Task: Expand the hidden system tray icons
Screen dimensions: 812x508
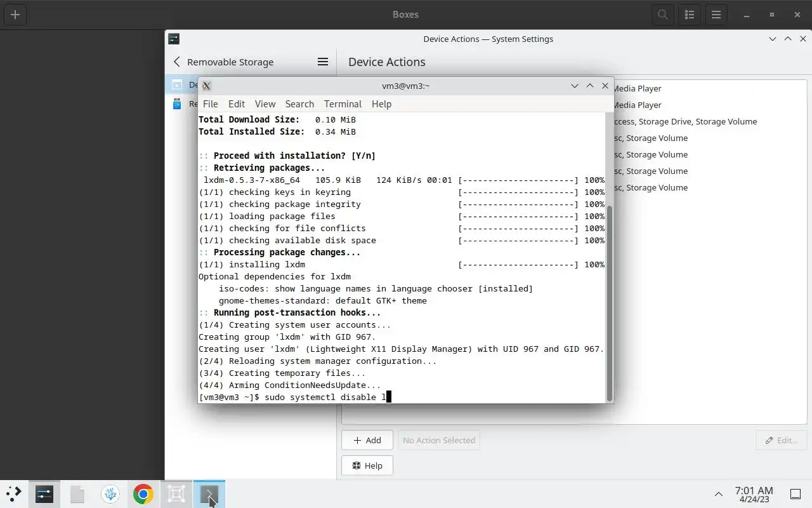Action: tap(718, 493)
